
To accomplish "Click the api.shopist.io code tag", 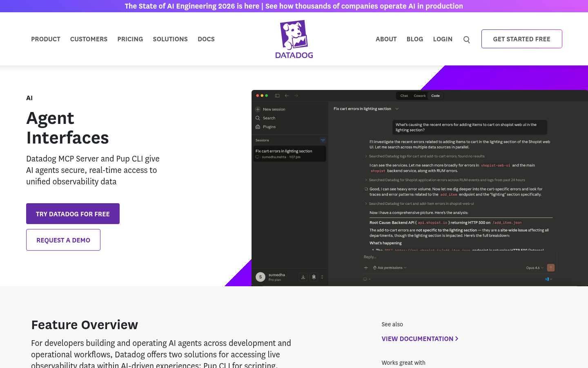I will tap(432, 222).
